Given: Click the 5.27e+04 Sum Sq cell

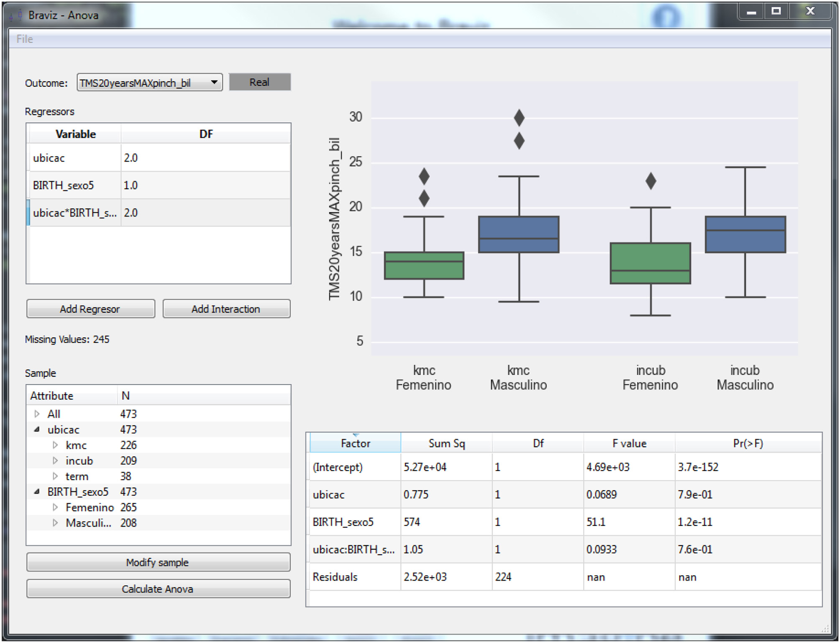Looking at the screenshot, I should point(446,467).
